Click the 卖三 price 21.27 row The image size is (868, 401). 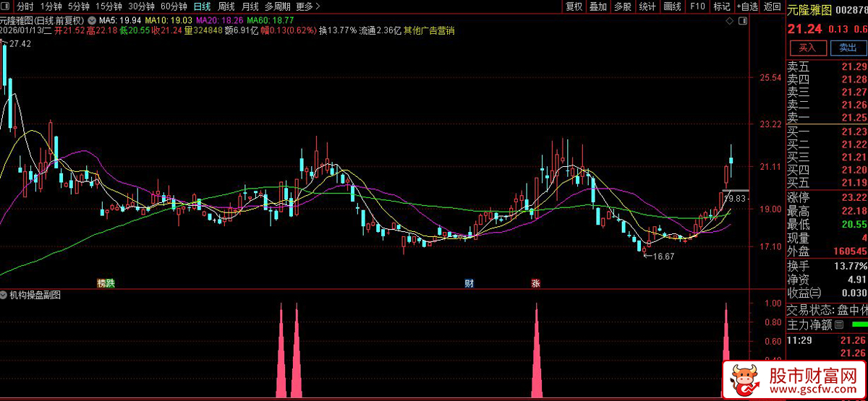pos(827,92)
